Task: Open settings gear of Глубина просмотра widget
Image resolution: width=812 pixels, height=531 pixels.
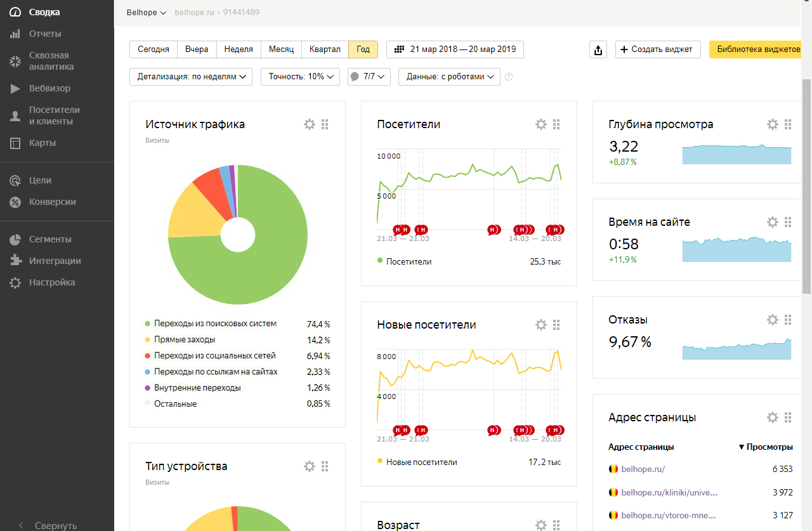Action: point(773,124)
